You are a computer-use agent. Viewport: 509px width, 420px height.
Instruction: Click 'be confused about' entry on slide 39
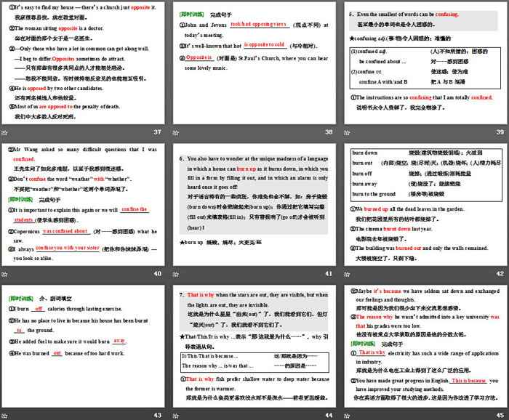click(382, 61)
